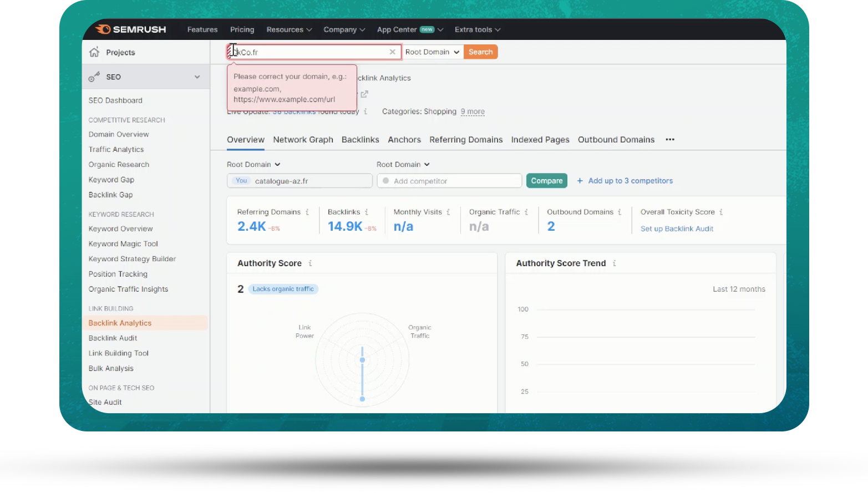Click the SEO key icon in the sidebar
This screenshot has height=493, width=868.
click(94, 77)
